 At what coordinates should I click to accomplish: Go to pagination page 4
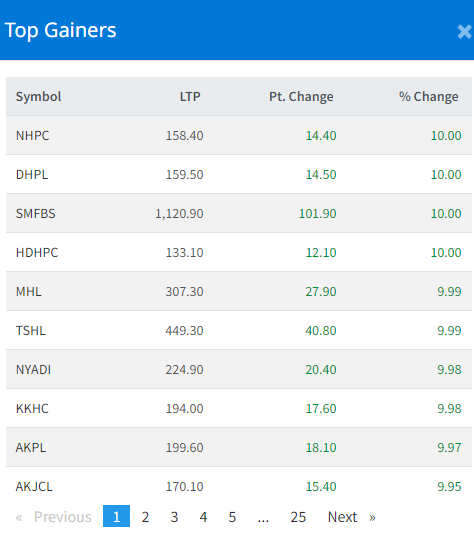pyautogui.click(x=203, y=516)
